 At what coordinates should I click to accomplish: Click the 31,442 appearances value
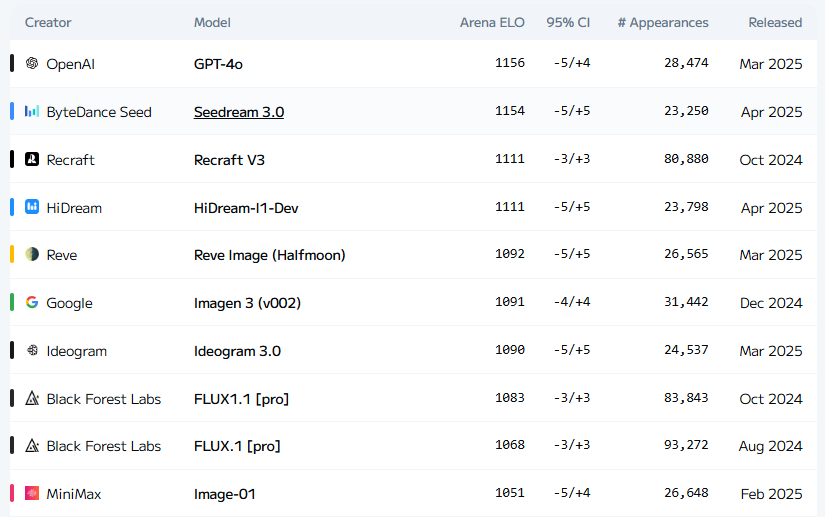[686, 301]
